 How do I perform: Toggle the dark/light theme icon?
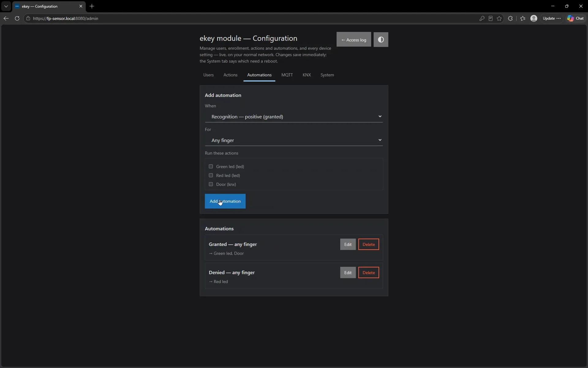coord(381,40)
